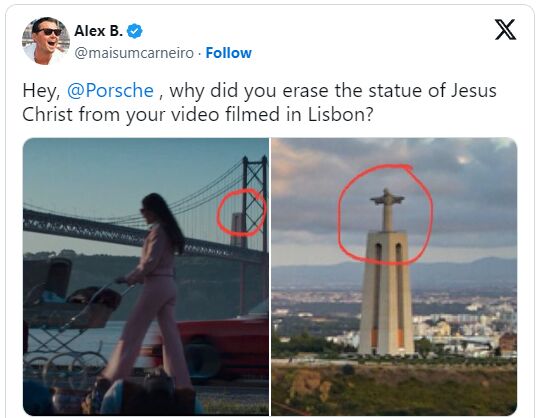This screenshot has width=536, height=418.
Task: Click the red car in the left image
Action: coord(219,346)
